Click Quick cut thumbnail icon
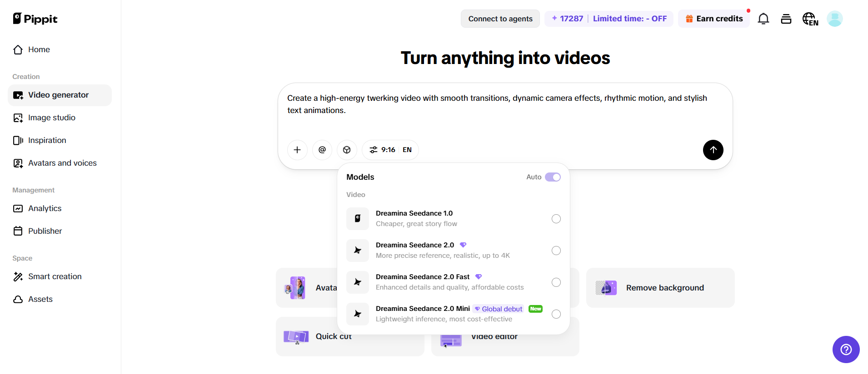 pyautogui.click(x=296, y=337)
